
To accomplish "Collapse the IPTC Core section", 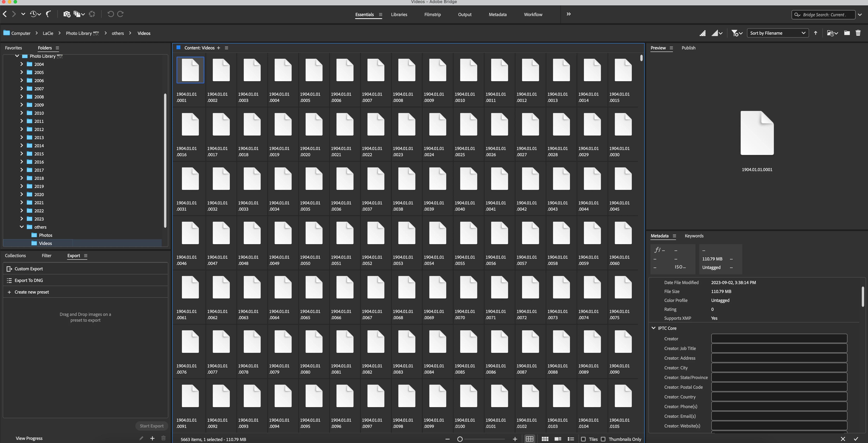I will click(x=653, y=328).
